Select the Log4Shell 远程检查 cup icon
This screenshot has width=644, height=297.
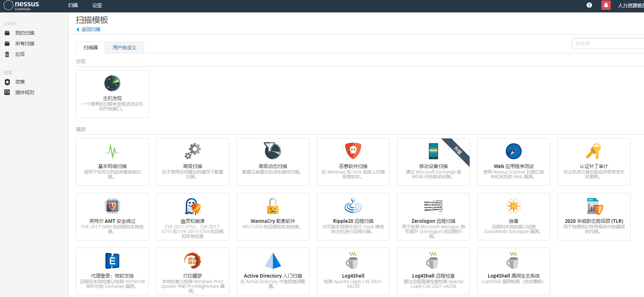(x=433, y=260)
